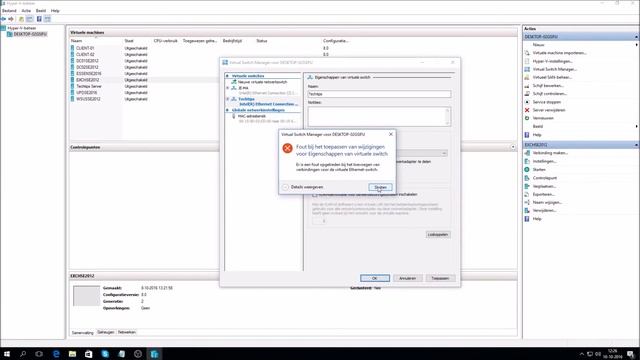
Task: Click the Loskoppelen button
Action: [438, 234]
